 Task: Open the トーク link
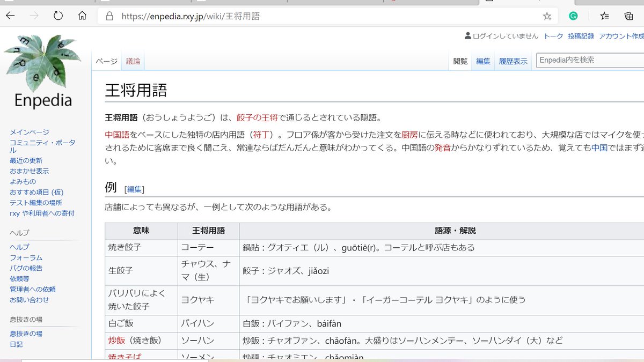[x=553, y=36]
